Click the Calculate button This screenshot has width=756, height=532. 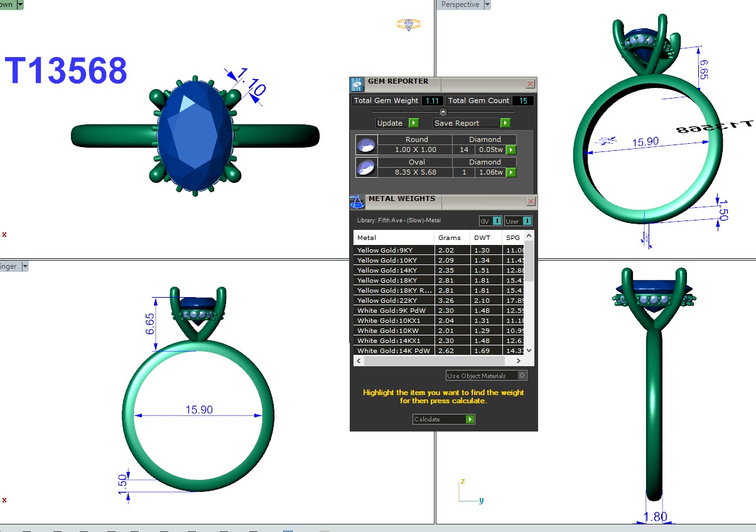coord(443,419)
